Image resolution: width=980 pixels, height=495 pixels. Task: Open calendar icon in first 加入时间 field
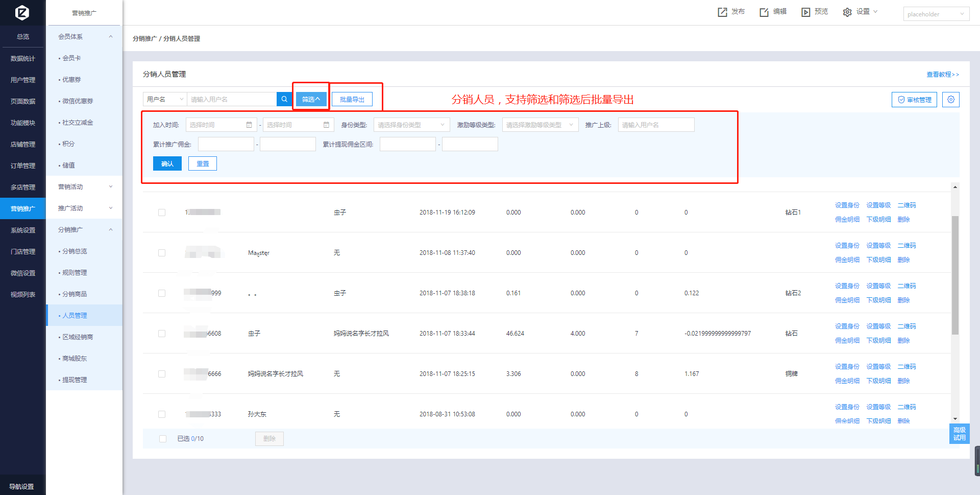(249, 125)
